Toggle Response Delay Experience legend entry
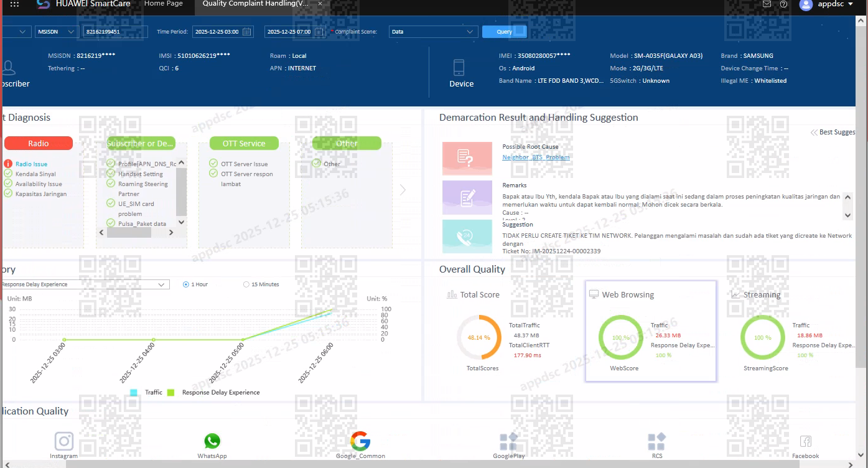The image size is (868, 468). point(213,393)
